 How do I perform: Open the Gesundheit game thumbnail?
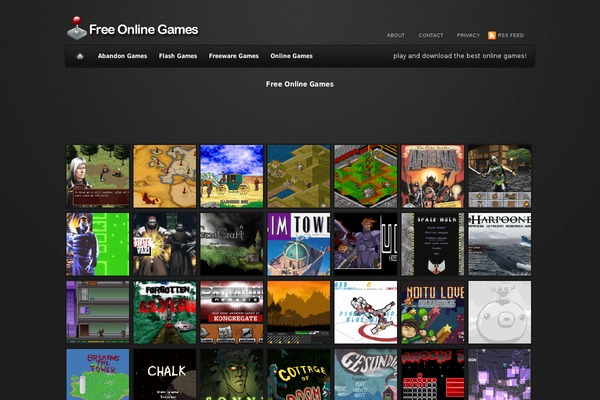(366, 374)
